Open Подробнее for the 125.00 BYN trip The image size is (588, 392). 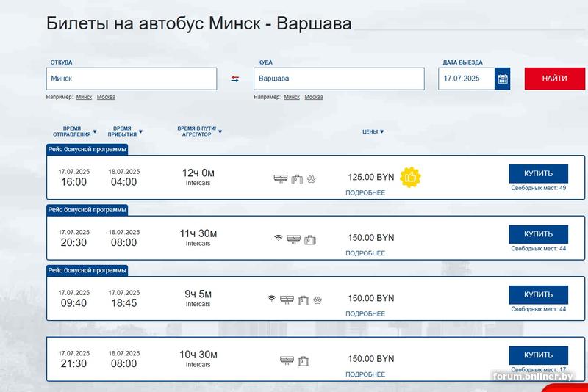[365, 193]
